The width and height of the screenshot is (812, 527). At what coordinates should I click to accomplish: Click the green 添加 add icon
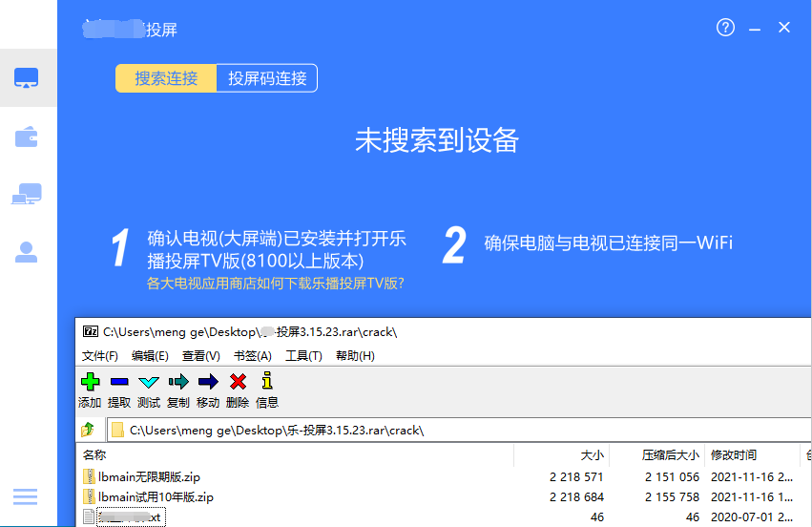(90, 382)
